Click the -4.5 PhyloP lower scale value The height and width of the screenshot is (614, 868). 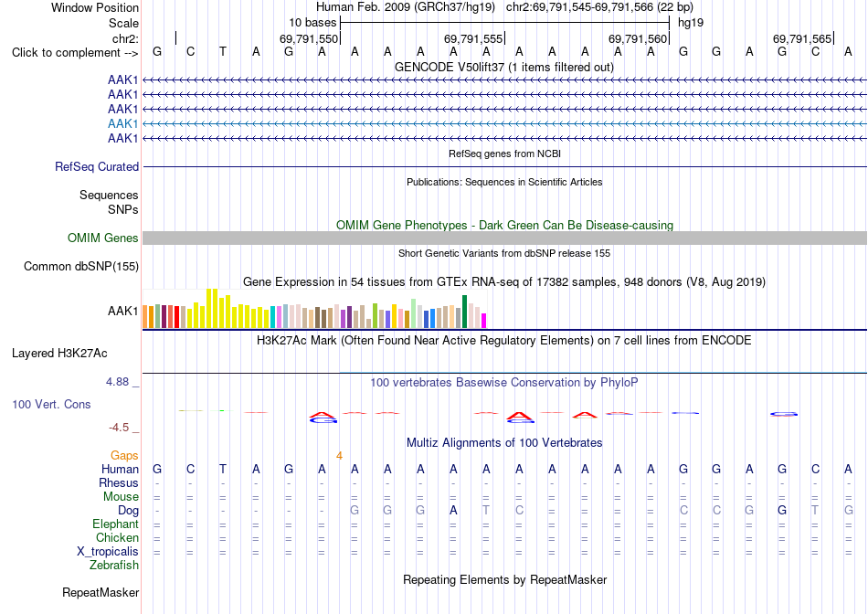119,428
